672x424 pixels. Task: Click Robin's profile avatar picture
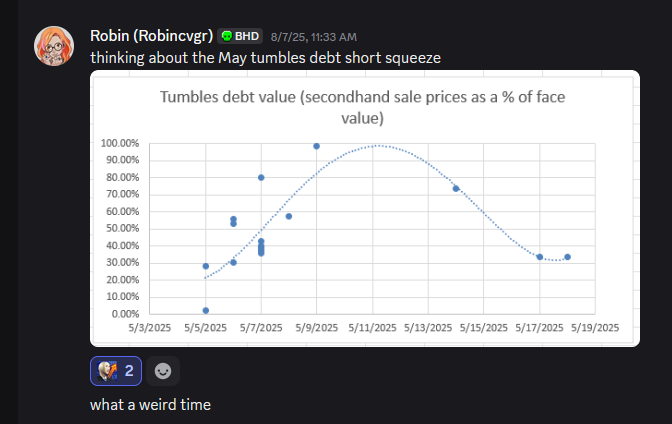click(54, 46)
